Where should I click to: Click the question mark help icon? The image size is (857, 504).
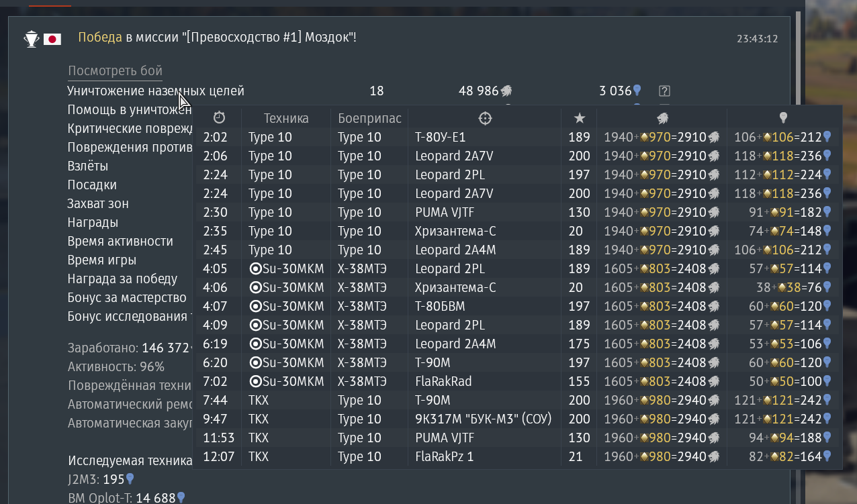pos(665,91)
